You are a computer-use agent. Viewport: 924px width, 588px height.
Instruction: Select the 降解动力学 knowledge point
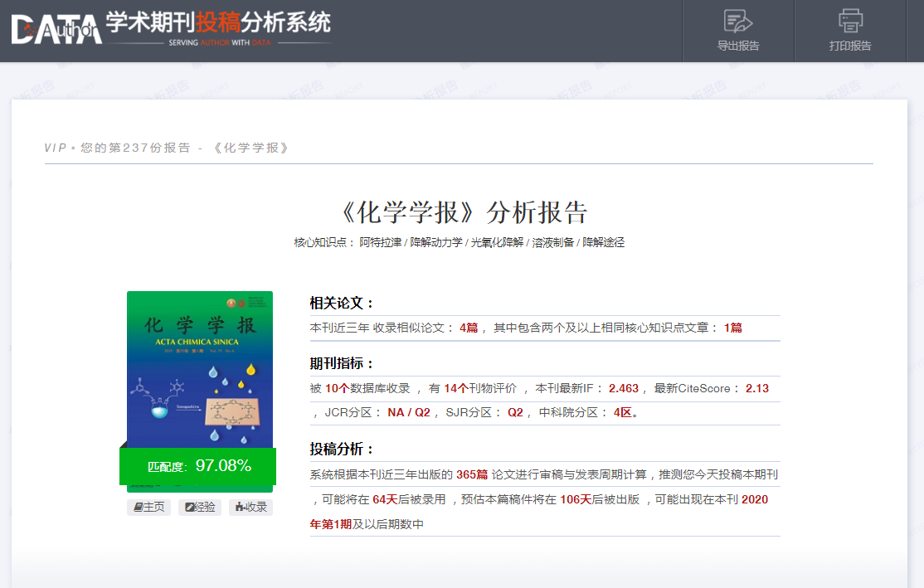click(x=436, y=242)
